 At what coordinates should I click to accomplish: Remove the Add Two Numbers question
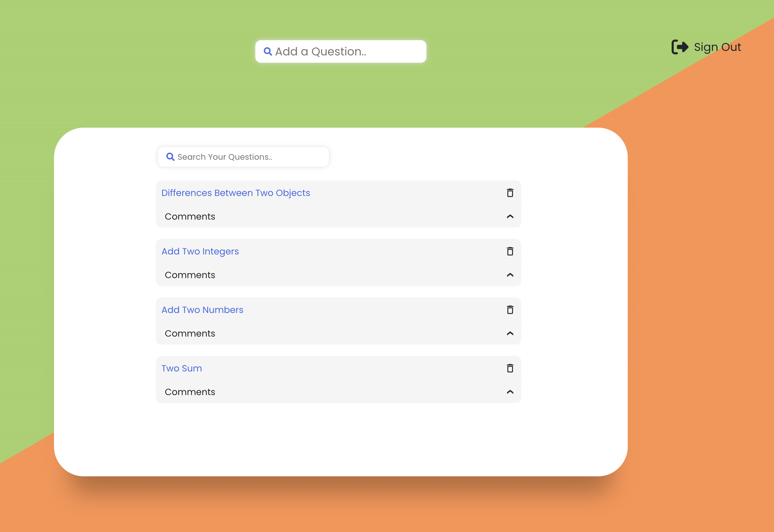510,310
